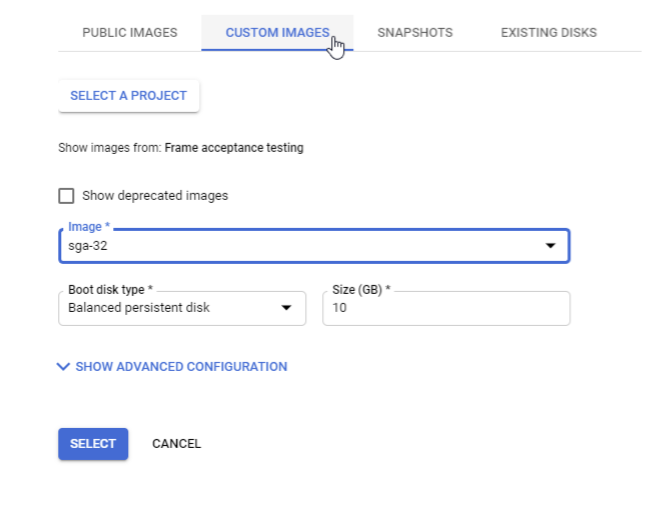Click the 'Image *' field label
648x515 pixels.
click(x=89, y=227)
